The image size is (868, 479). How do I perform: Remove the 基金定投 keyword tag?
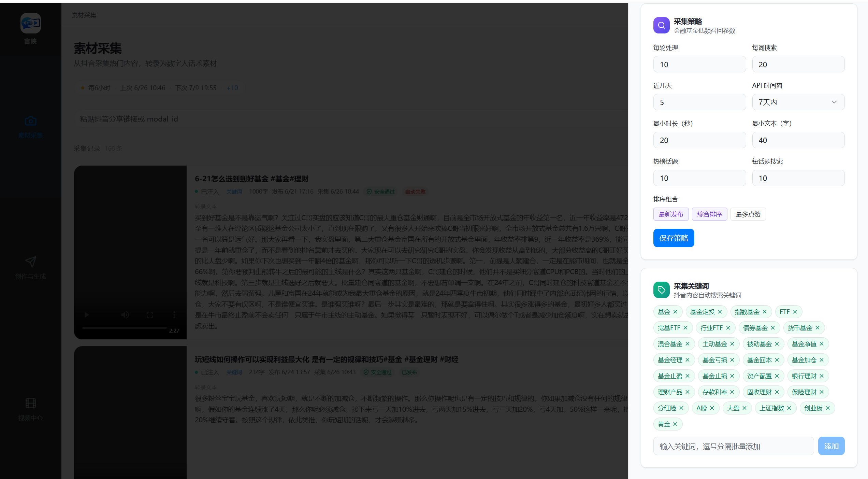click(720, 312)
